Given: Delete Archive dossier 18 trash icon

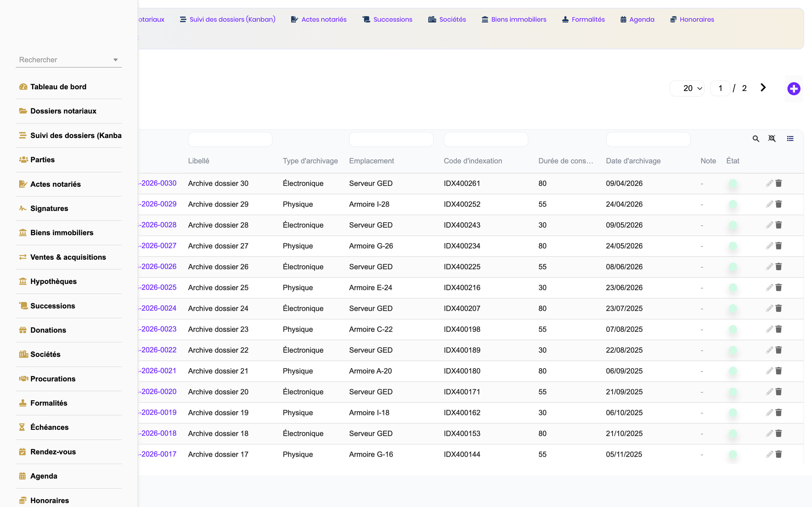Looking at the screenshot, I should coord(779,434).
